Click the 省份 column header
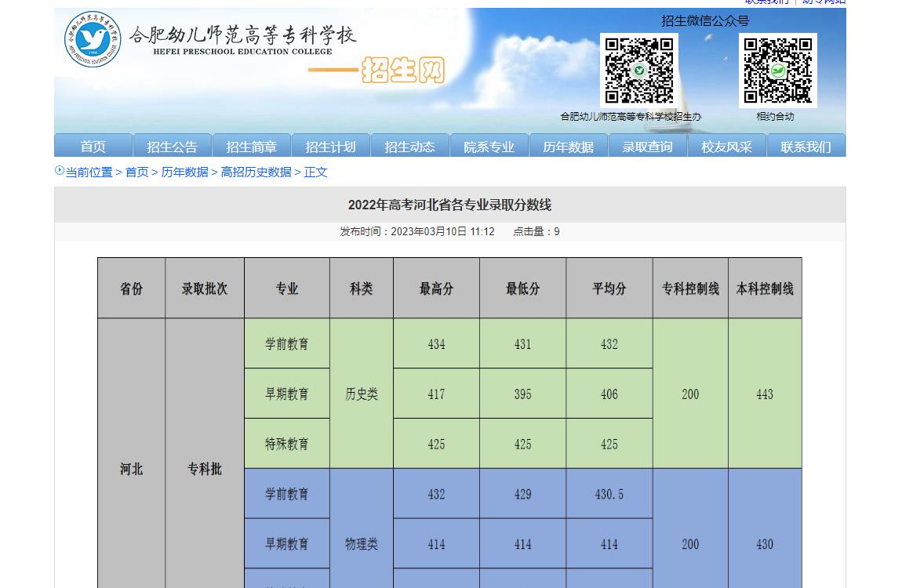Viewport: 902px width, 588px height. [x=131, y=288]
